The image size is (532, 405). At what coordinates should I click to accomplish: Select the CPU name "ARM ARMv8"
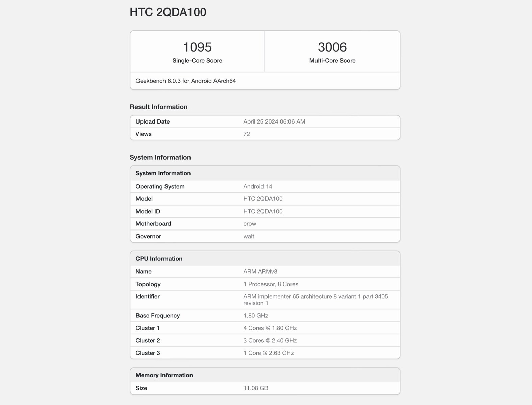[260, 271]
